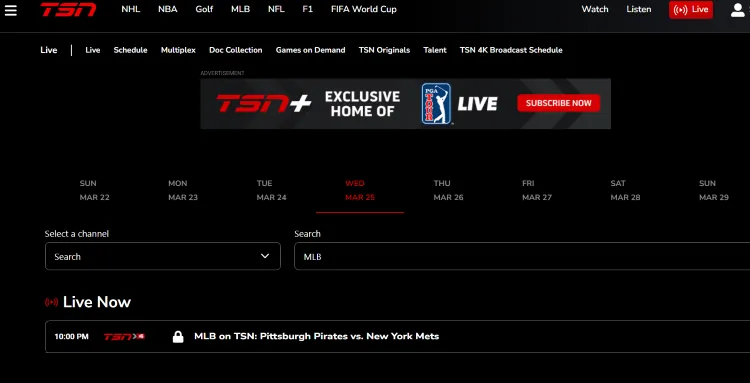750x383 pixels.
Task: Click the PGA Tour logo in the ad banner
Action: pyautogui.click(x=436, y=104)
